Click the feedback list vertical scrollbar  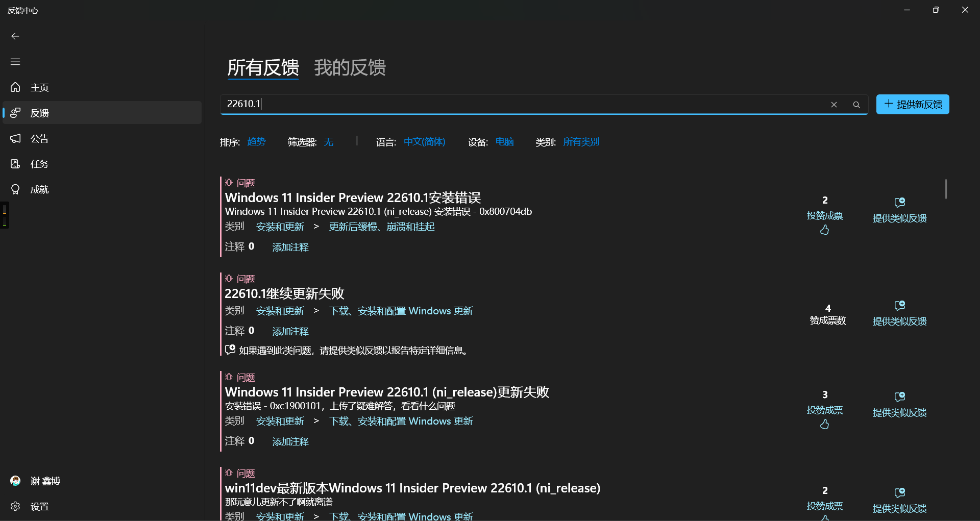946,189
